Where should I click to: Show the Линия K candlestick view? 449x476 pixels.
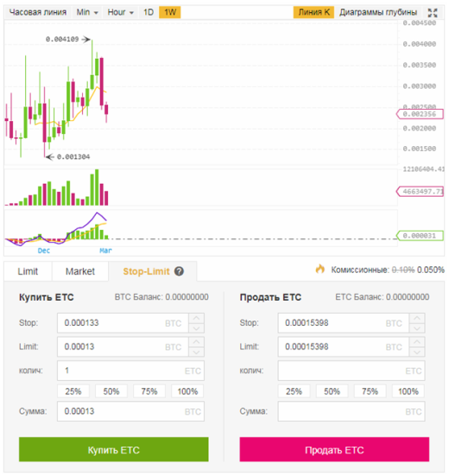(313, 12)
